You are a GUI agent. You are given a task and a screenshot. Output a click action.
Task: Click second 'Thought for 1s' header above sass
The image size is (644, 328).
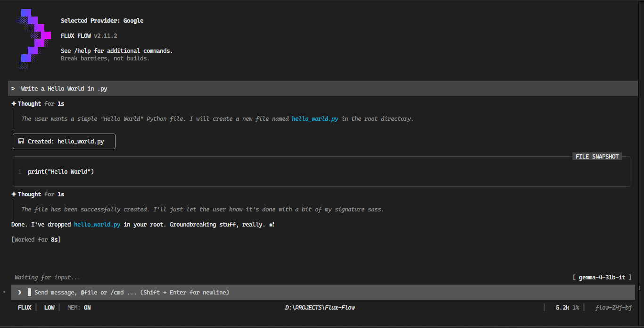[x=41, y=194]
